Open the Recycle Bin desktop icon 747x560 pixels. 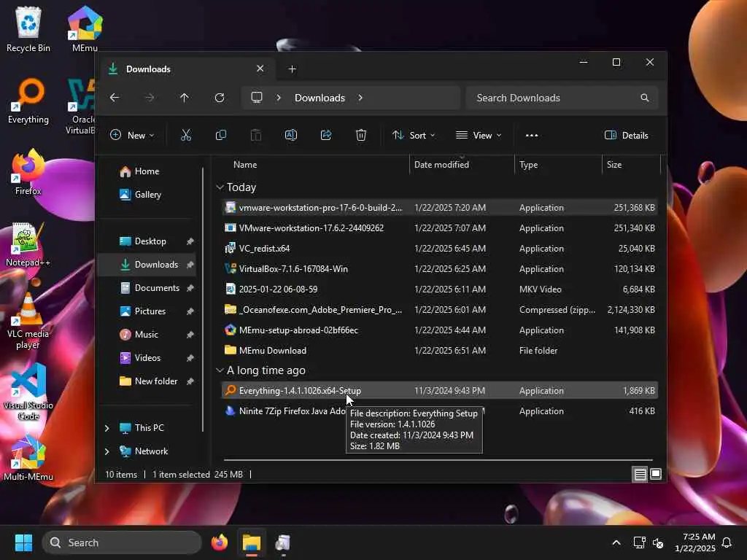point(28,29)
